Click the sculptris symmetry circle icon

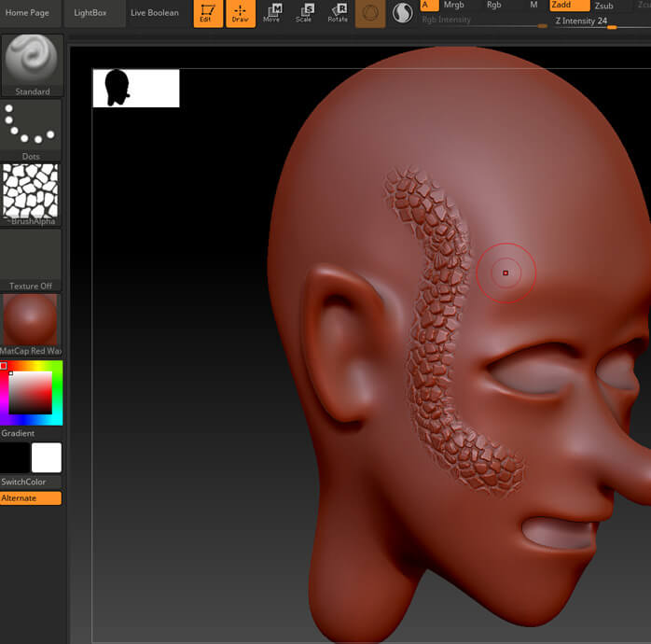402,13
